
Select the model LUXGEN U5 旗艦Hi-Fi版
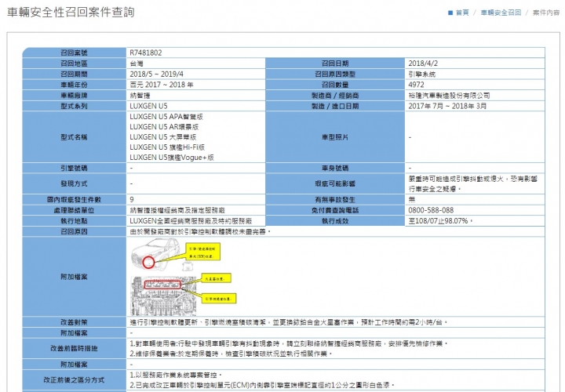pos(167,147)
